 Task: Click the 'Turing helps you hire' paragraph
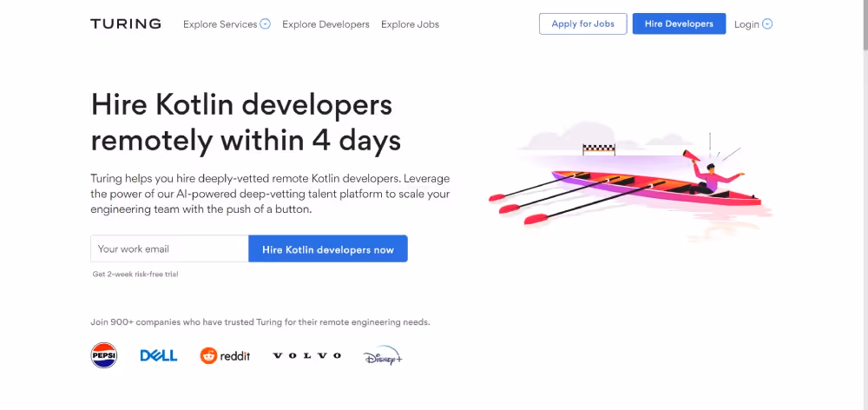(x=270, y=195)
